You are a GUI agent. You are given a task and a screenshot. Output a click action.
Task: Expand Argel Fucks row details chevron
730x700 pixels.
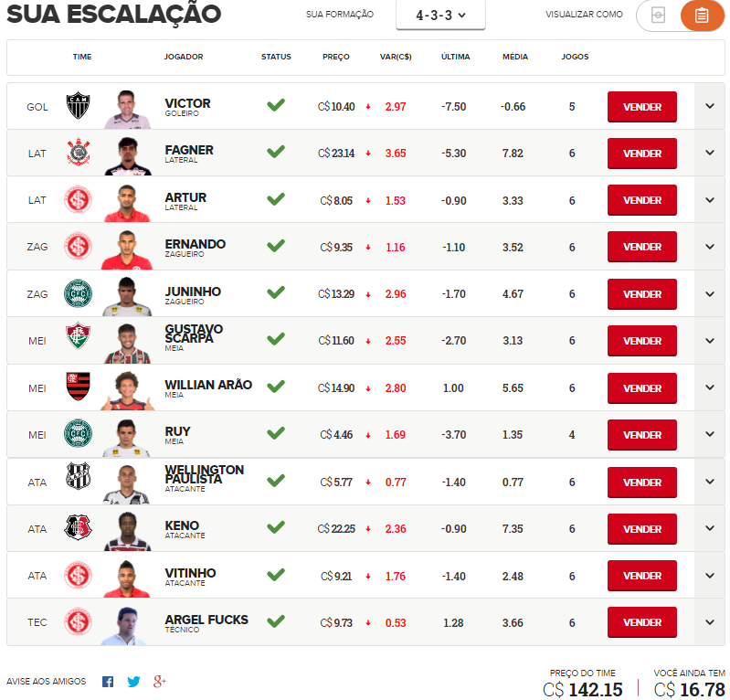tap(710, 622)
